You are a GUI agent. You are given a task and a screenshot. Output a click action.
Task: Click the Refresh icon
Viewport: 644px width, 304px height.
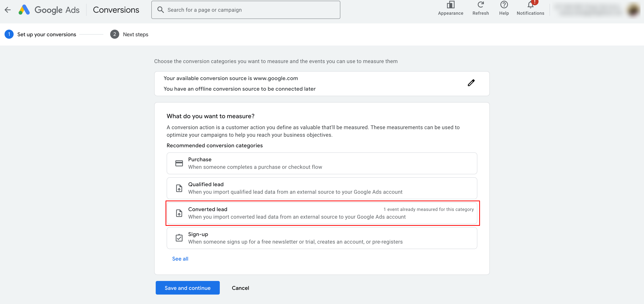pyautogui.click(x=480, y=8)
